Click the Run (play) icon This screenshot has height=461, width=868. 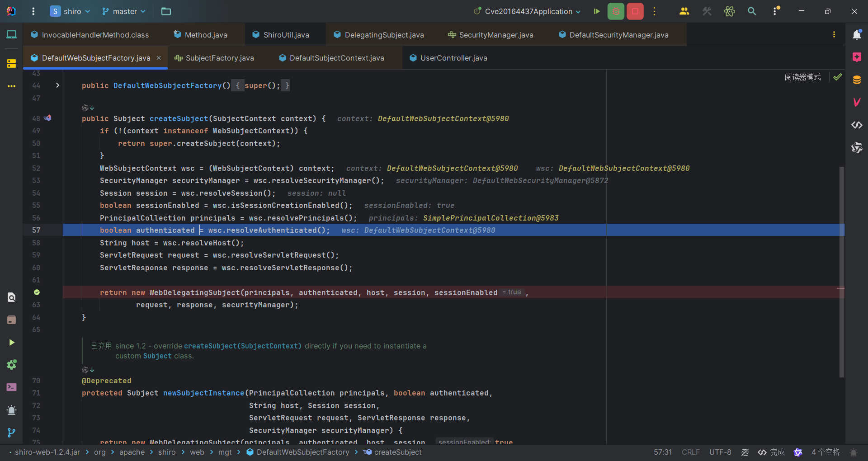(x=597, y=11)
